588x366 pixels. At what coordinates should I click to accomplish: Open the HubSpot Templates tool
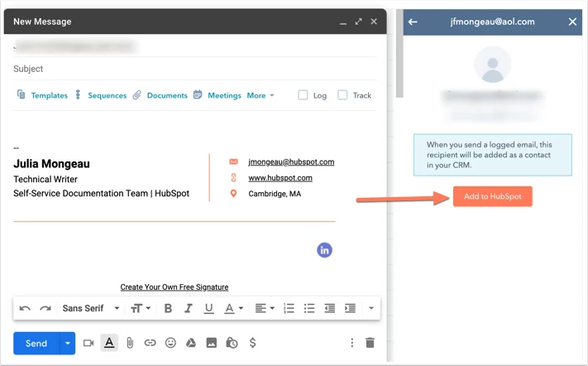pyautogui.click(x=42, y=95)
